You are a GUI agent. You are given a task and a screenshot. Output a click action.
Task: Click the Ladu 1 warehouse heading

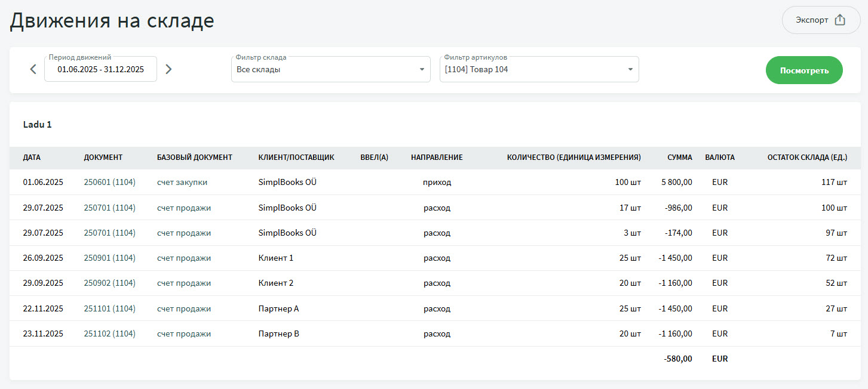point(38,125)
